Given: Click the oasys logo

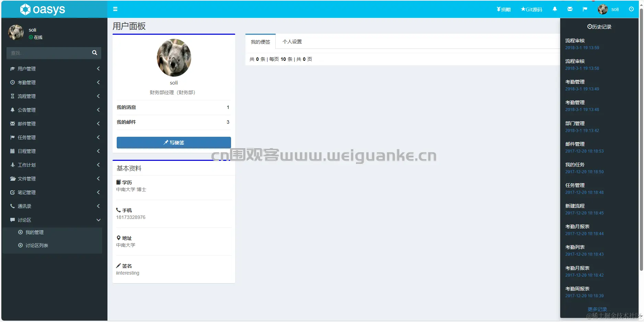Looking at the screenshot, I should (43, 9).
